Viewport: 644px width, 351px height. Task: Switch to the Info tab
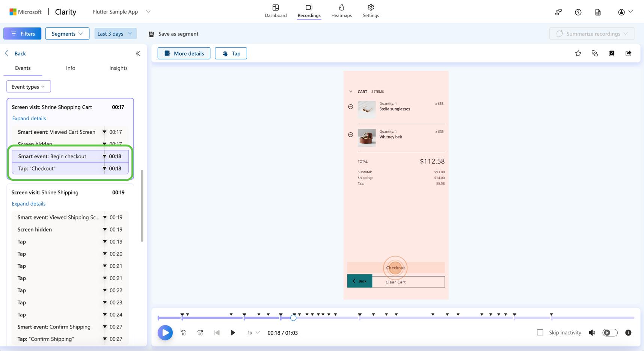[71, 68]
